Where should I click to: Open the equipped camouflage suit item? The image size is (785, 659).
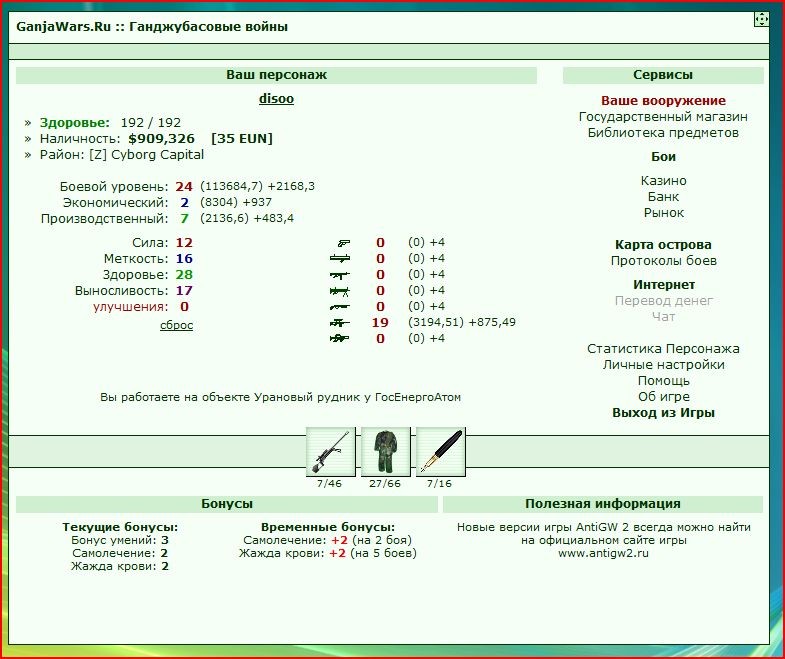(385, 452)
